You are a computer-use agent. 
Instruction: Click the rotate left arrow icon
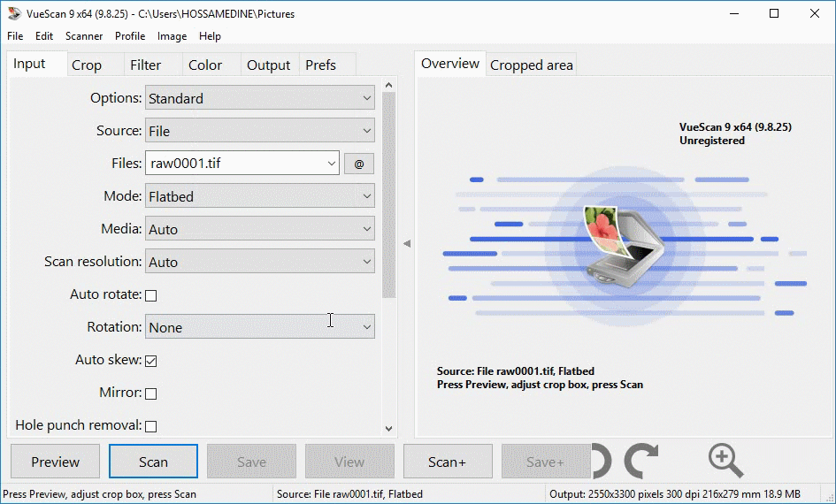602,461
